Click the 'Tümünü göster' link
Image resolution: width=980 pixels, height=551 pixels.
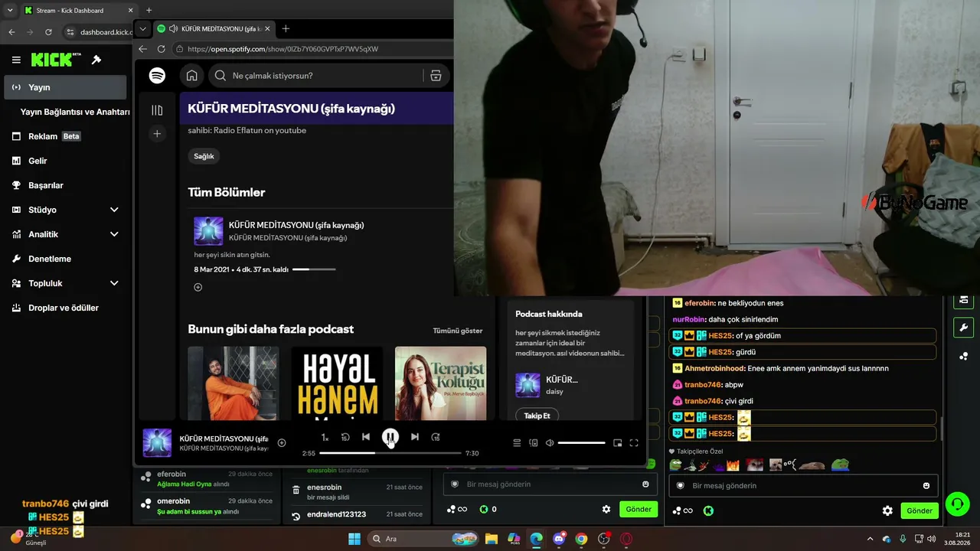pos(458,331)
